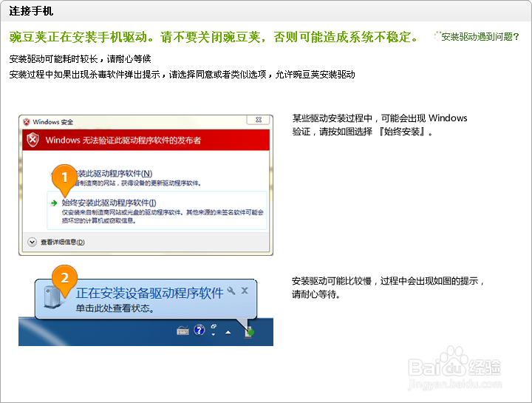This screenshot has width=532, height=403.
Task: Click the 连接手机 window title
Action: pos(31,11)
